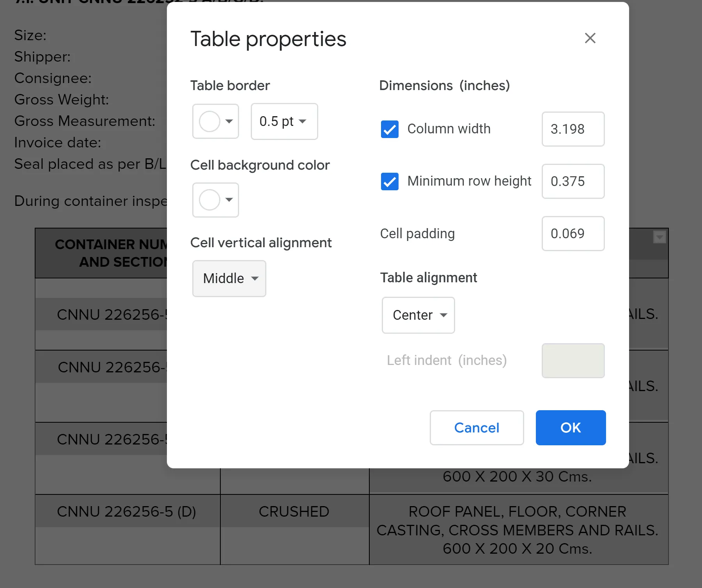Click the table cell dropdown arrow icon
The height and width of the screenshot is (588, 702).
(x=659, y=237)
